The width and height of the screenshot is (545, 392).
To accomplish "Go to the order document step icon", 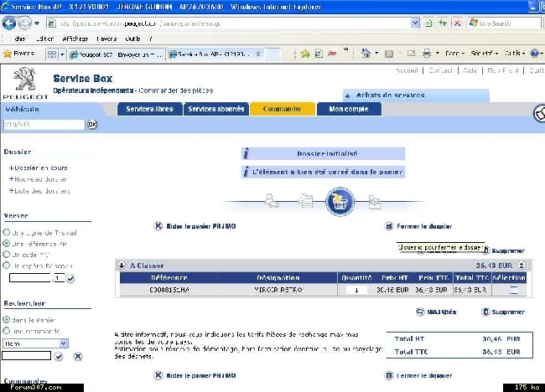I will coord(374,202).
